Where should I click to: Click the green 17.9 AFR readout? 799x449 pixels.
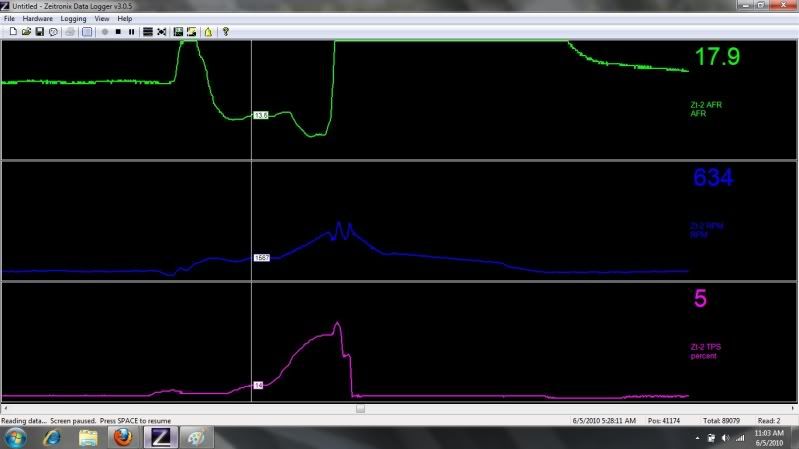pos(717,57)
